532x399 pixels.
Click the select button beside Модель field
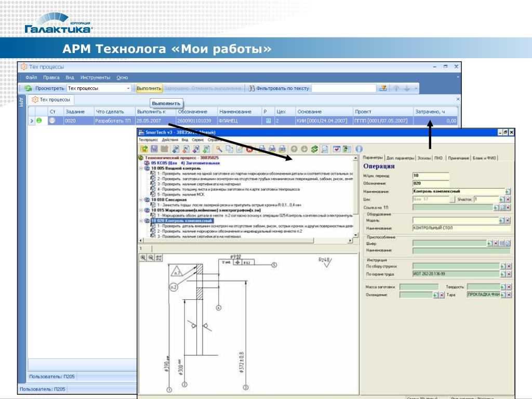[x=502, y=220]
